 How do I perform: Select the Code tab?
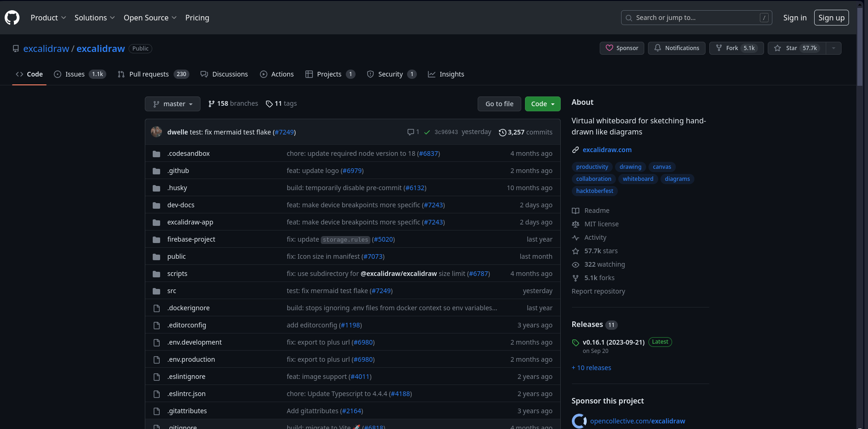(x=29, y=74)
